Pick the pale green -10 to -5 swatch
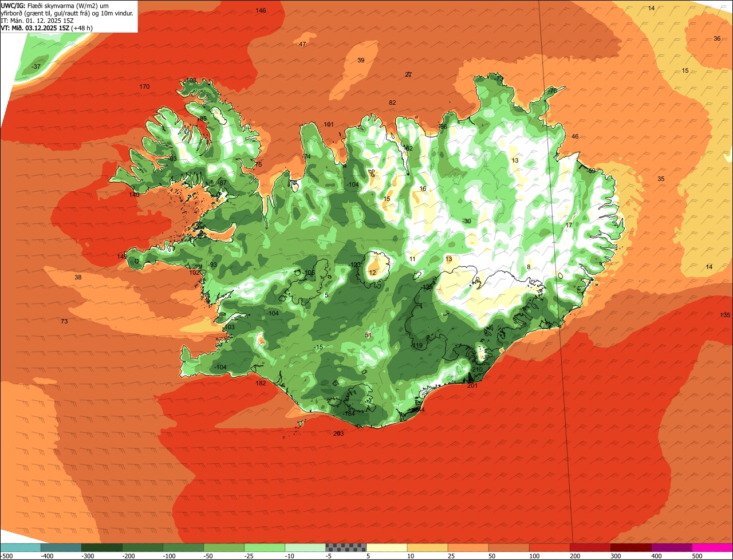The height and width of the screenshot is (560, 733). click(305, 547)
